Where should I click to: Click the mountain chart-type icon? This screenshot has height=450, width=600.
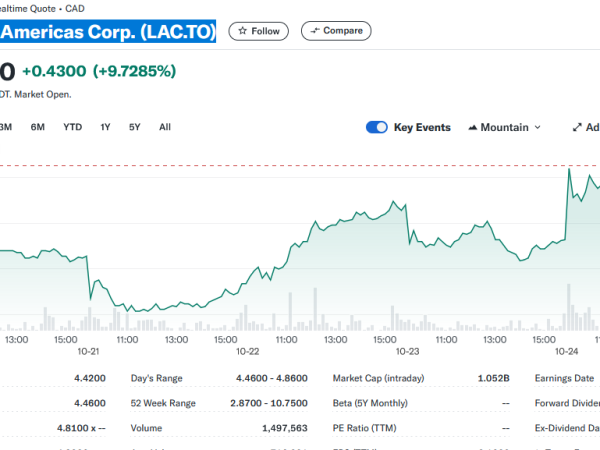click(x=471, y=128)
